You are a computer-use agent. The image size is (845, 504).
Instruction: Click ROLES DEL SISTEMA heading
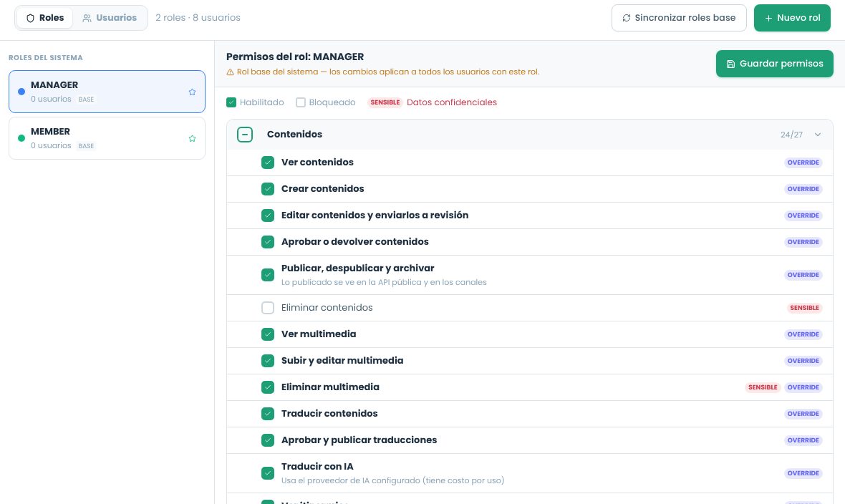46,58
